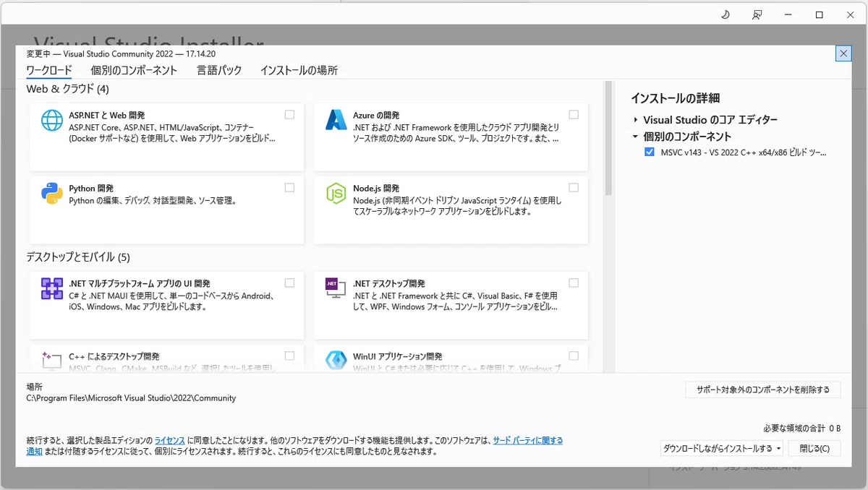868x490 pixels.
Task: Tick the .NET マルチプラットフォーム アプリ checkbox
Action: click(x=289, y=283)
